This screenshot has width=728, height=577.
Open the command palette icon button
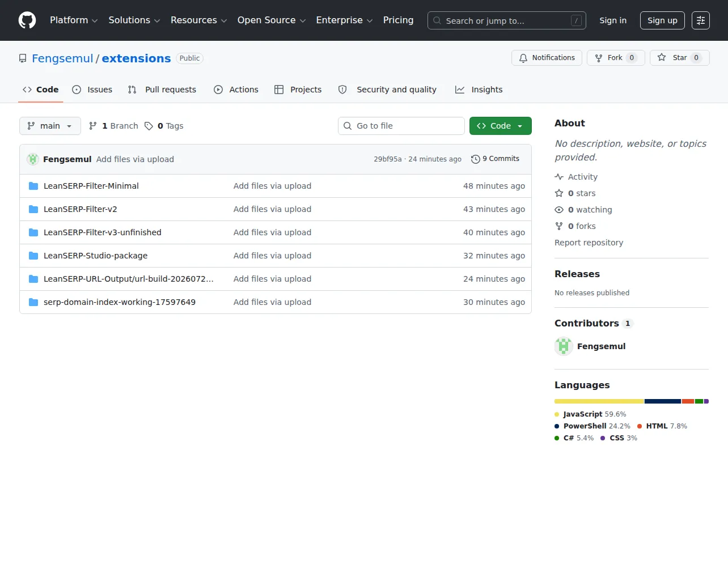click(x=701, y=20)
